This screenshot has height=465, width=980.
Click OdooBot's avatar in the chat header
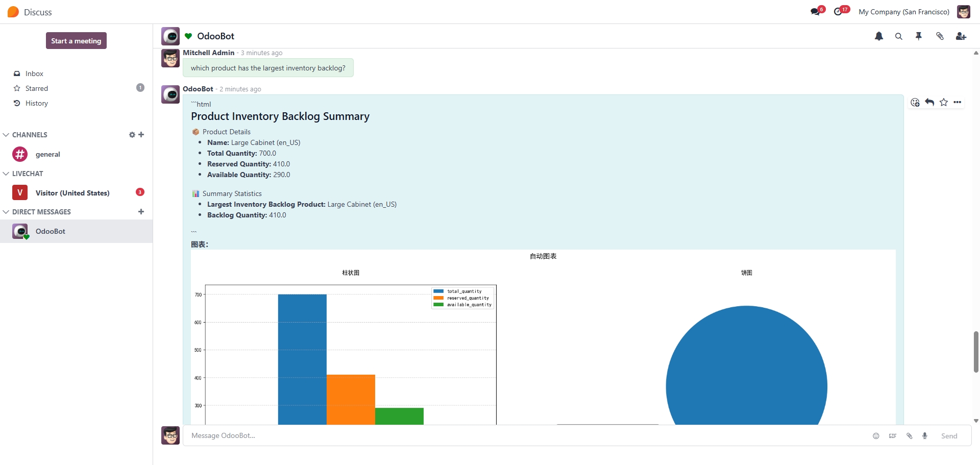click(x=170, y=36)
